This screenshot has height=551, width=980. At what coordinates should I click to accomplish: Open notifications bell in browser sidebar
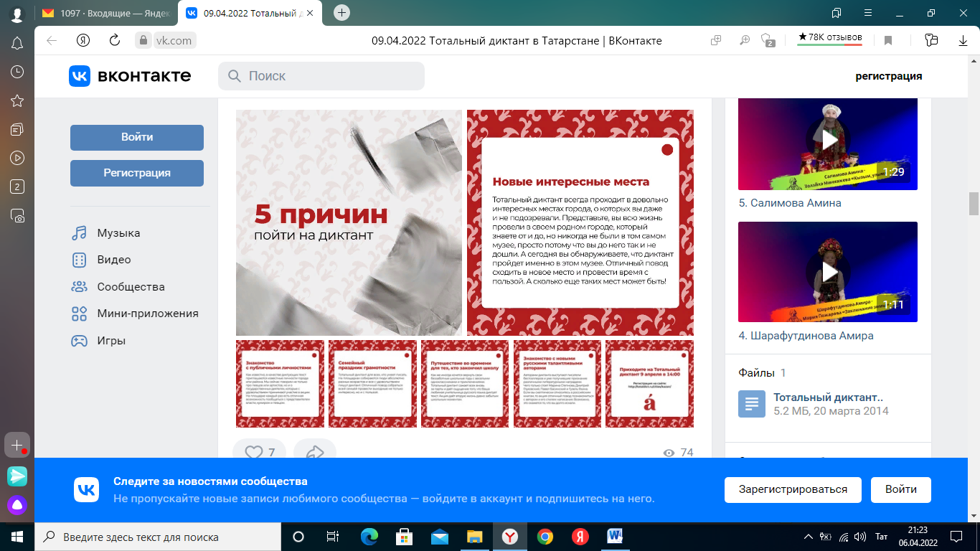click(x=18, y=44)
